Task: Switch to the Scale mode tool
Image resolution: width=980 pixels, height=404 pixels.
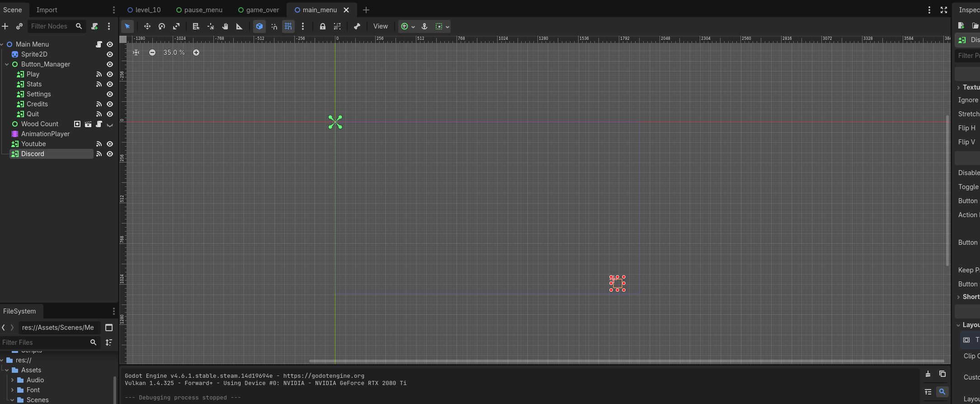Action: point(176,27)
